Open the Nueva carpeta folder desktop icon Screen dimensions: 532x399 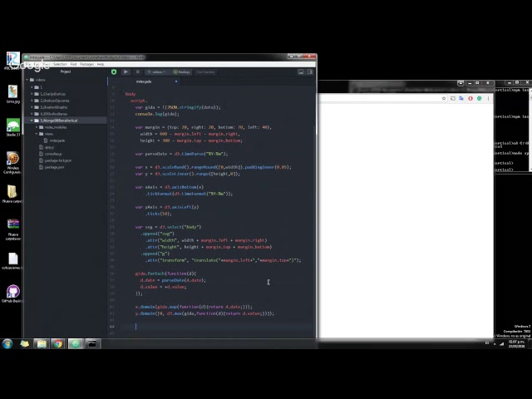(x=12, y=194)
